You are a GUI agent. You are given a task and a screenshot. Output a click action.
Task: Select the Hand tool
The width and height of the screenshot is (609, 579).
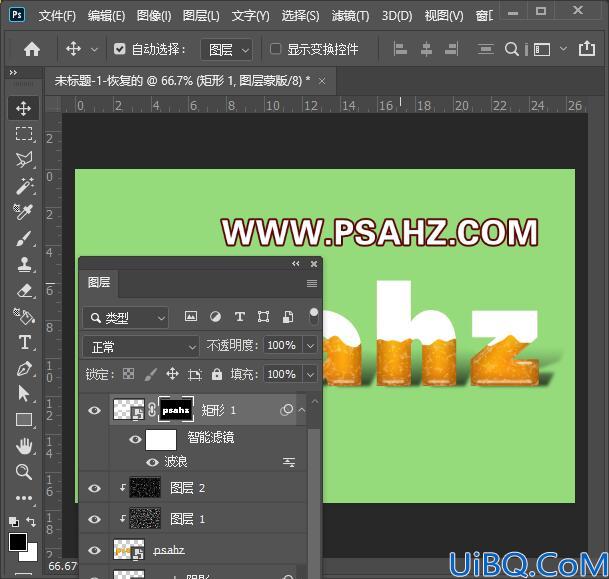pos(24,446)
